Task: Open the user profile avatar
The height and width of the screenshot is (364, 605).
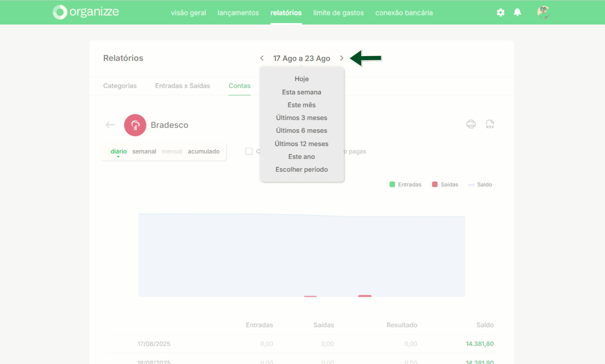Action: tap(544, 12)
